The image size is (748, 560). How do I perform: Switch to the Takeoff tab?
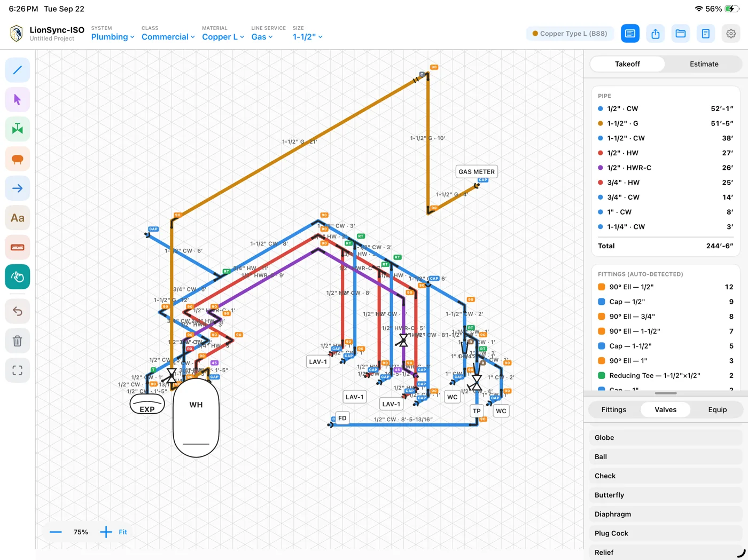[x=627, y=64]
